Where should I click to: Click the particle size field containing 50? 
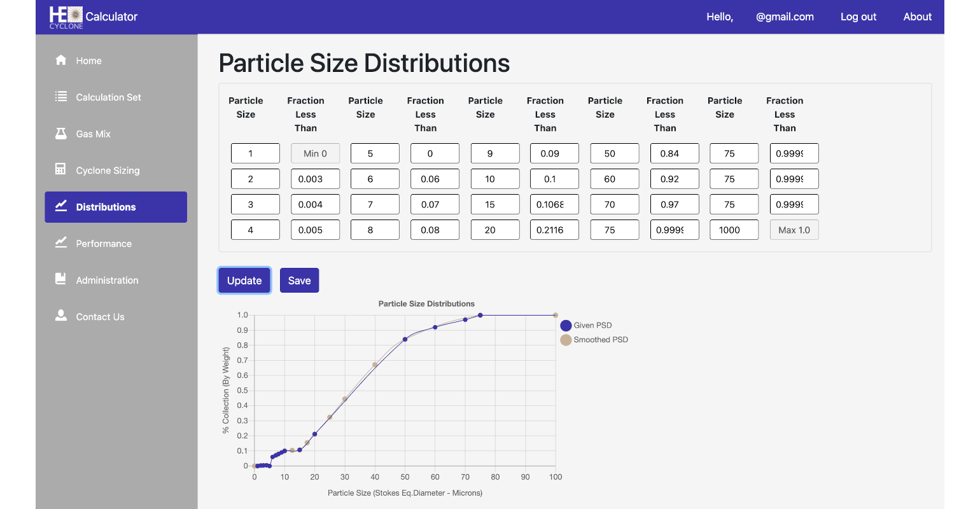(614, 153)
